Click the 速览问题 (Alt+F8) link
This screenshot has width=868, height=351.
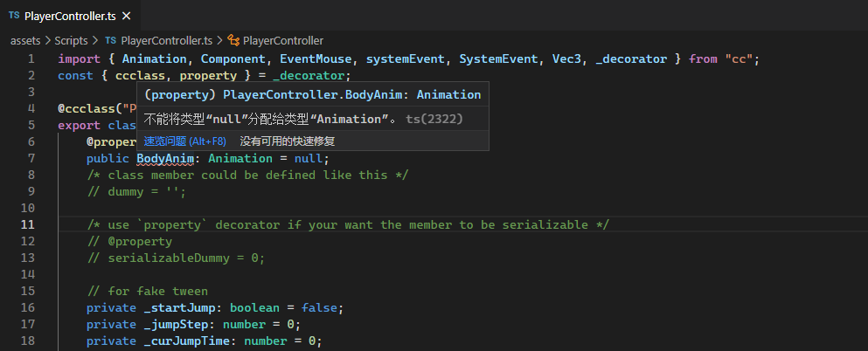[x=184, y=141]
